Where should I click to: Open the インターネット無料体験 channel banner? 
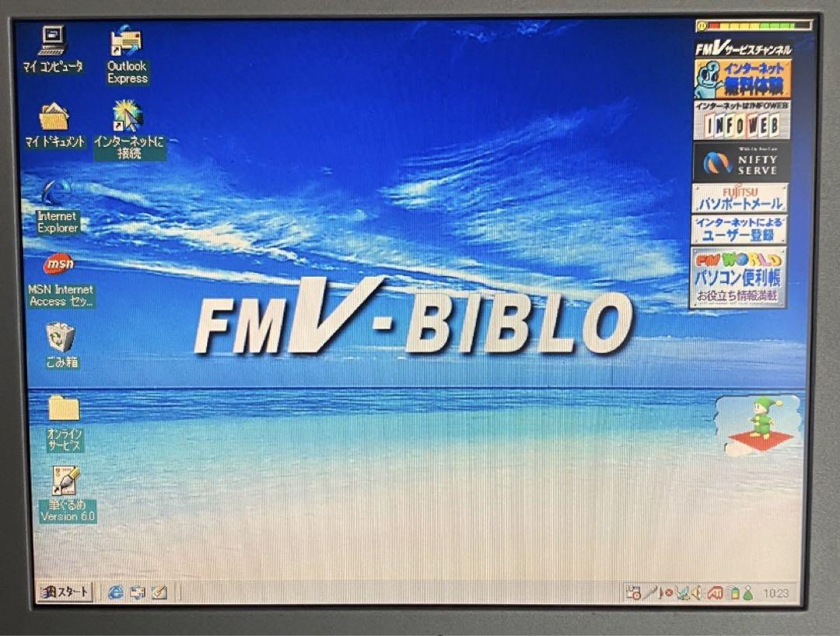743,79
